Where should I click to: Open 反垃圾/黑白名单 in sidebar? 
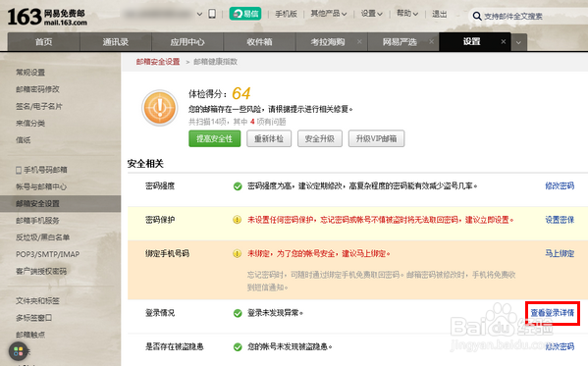(42, 237)
